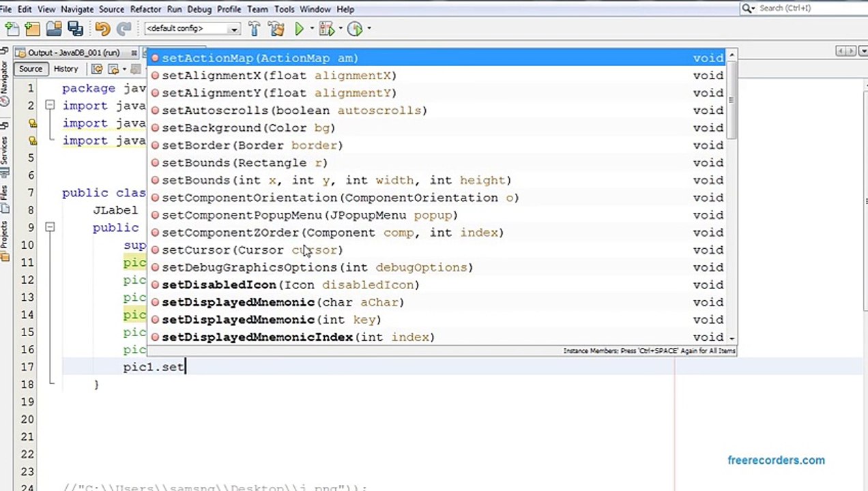Image resolution: width=868 pixels, height=491 pixels.
Task: Collapse the code fold on line 9
Action: tap(50, 227)
